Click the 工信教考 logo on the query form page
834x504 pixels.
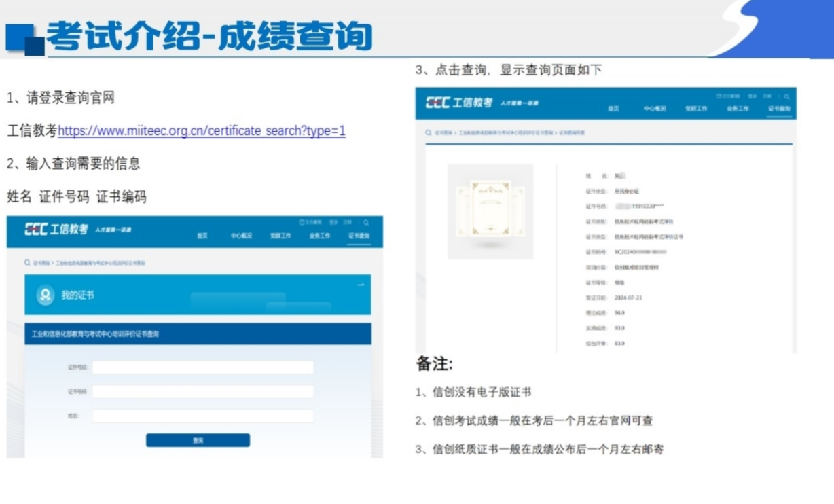(x=56, y=230)
